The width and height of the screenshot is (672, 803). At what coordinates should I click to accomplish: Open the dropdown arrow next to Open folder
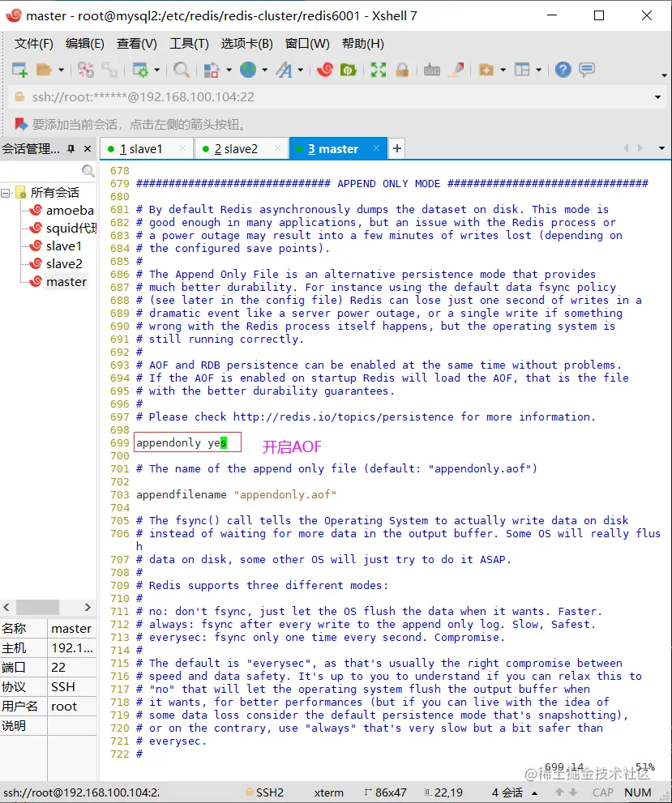click(61, 70)
